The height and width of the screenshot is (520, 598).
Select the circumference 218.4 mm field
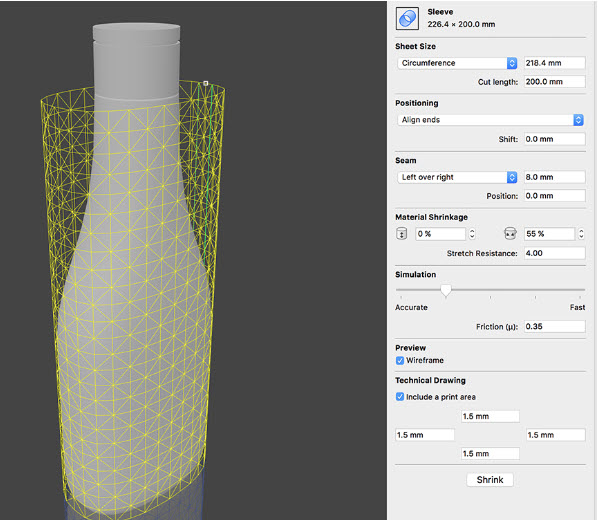555,63
